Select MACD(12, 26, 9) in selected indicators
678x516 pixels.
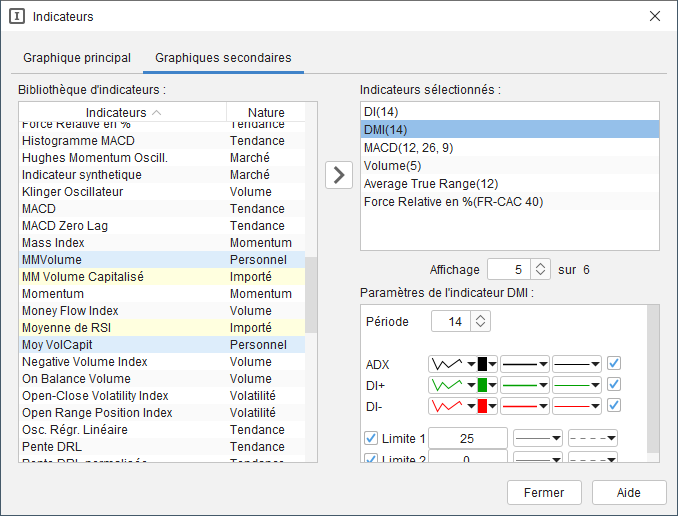(409, 148)
